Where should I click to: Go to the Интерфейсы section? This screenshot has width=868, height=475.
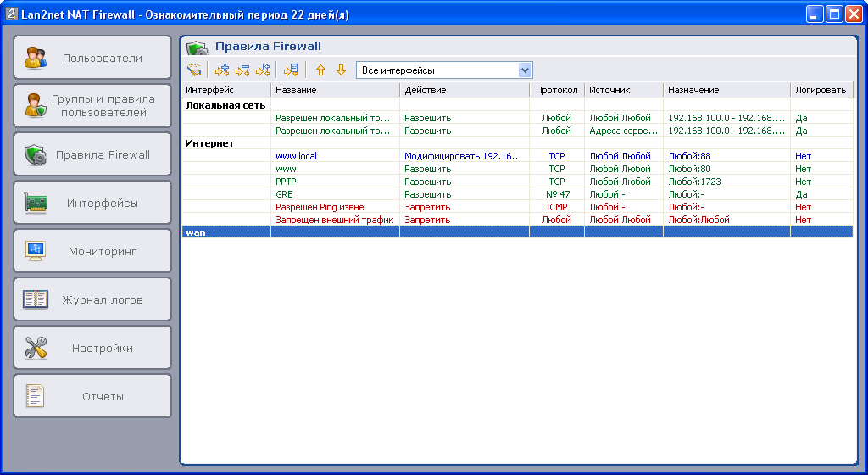pyautogui.click(x=92, y=204)
